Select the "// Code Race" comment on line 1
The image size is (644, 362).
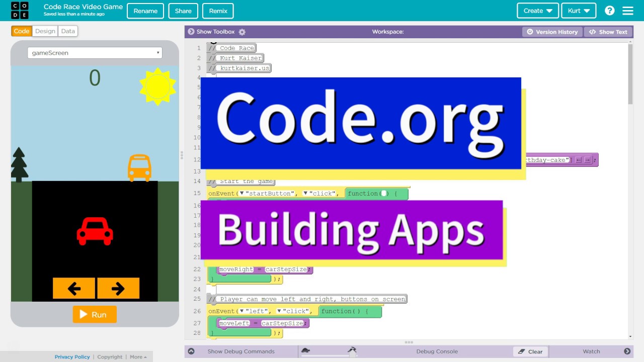click(232, 48)
